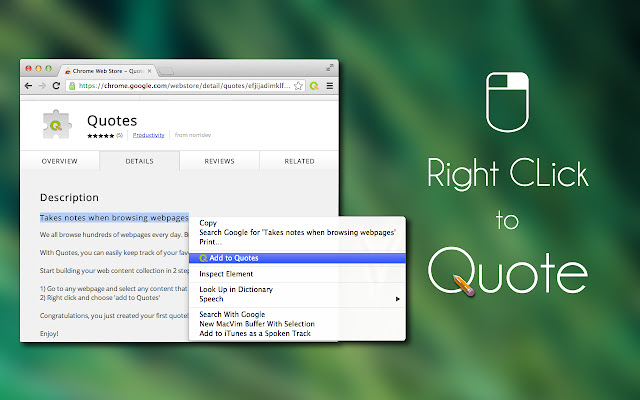Click the Quotes extension title
This screenshot has height=400, width=640.
[x=112, y=121]
